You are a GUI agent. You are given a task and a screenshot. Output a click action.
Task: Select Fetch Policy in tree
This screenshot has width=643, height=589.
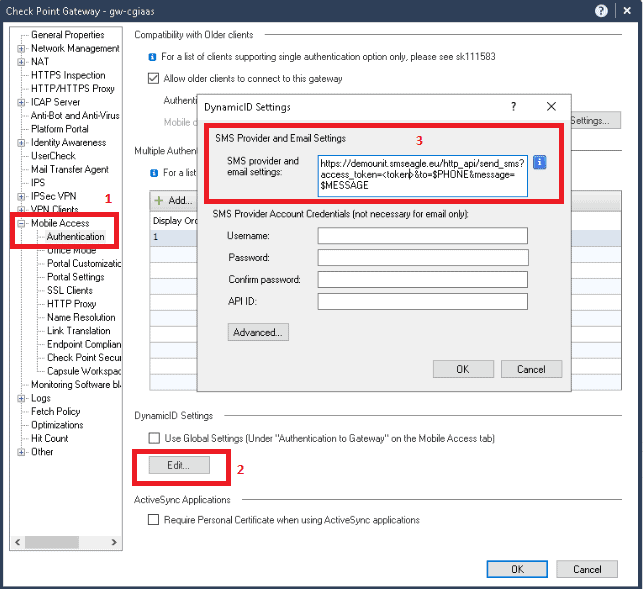pyautogui.click(x=55, y=411)
